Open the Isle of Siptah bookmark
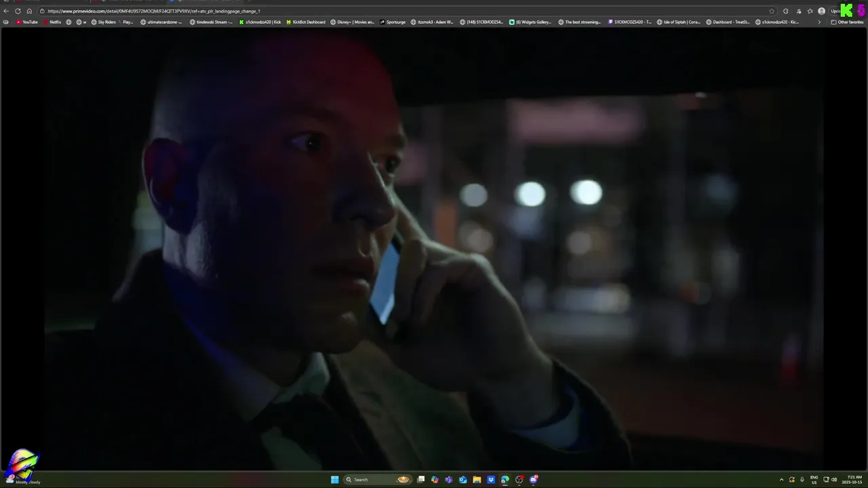 pyautogui.click(x=679, y=22)
